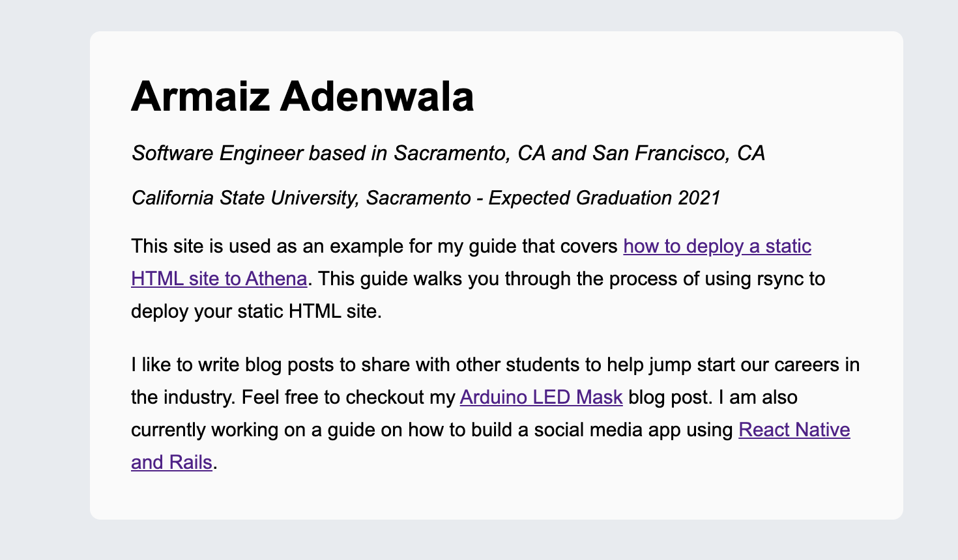The width and height of the screenshot is (958, 560).
Task: Open the React Native and Rails link
Action: coord(794,430)
